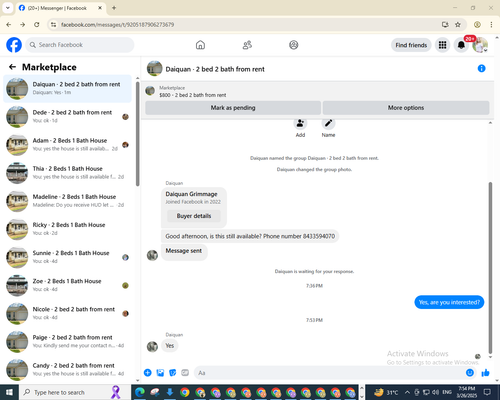Image resolution: width=500 pixels, height=400 pixels.
Task: Open the Windows notification center icon
Action: coord(487,392)
